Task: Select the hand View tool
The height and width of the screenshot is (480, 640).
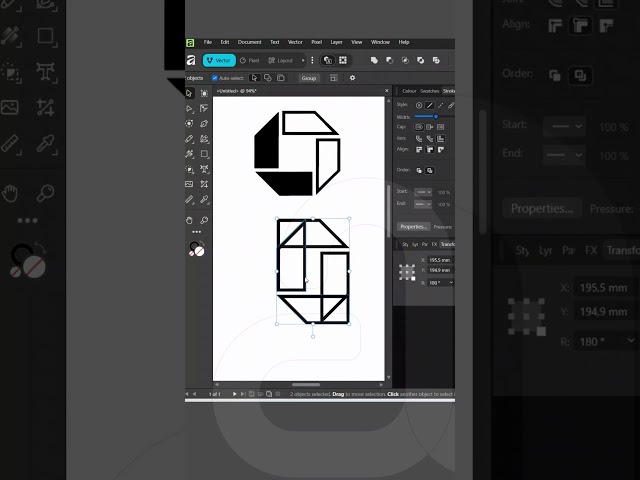Action: click(189, 220)
